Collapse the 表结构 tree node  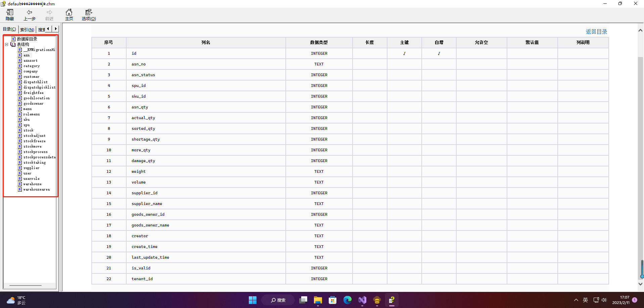[x=6, y=44]
